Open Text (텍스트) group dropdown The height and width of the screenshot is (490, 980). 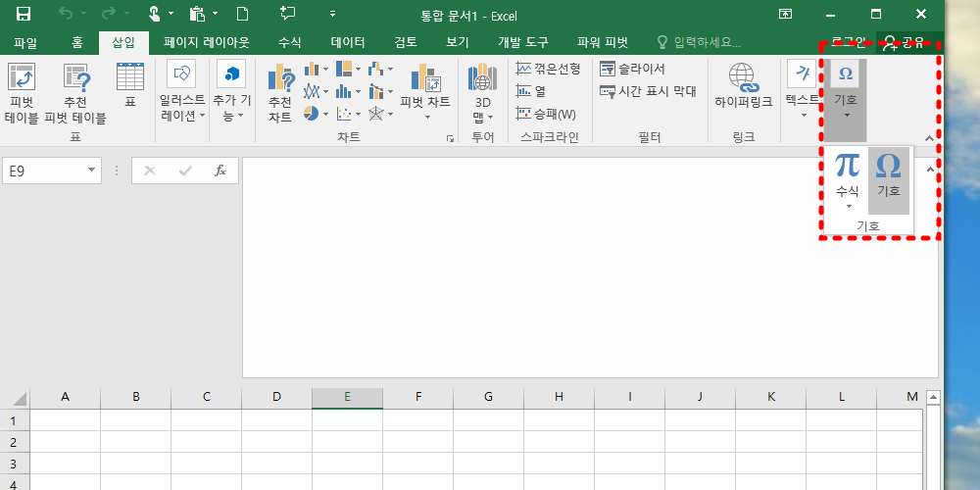click(x=803, y=90)
